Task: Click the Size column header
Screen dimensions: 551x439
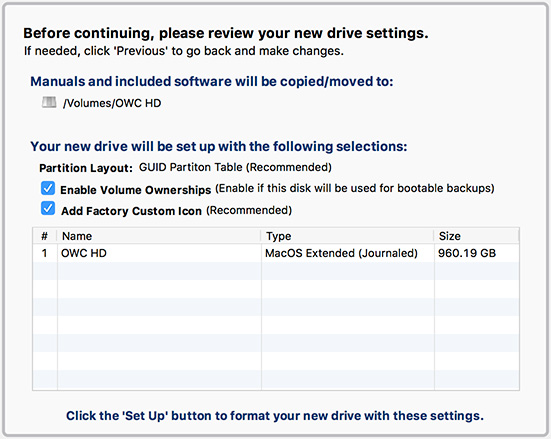Action: (477, 236)
